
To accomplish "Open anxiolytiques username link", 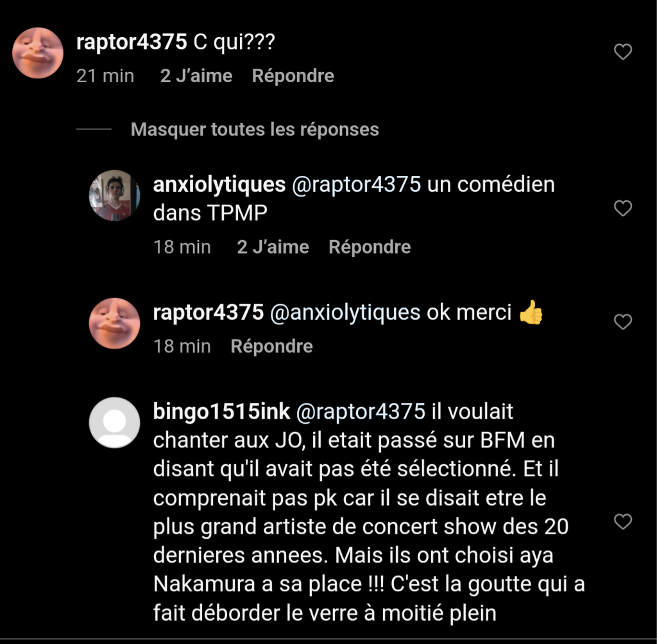I will coord(219,184).
